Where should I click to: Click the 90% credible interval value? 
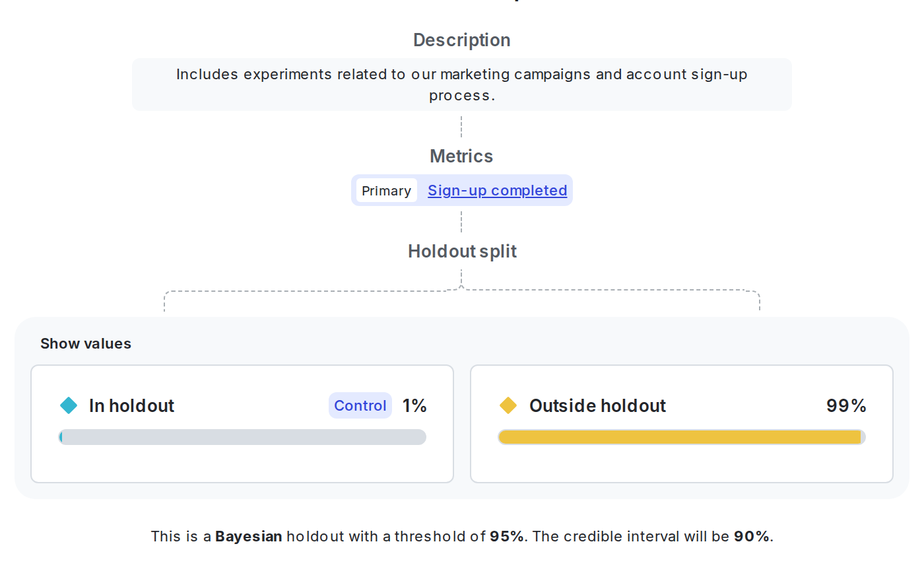[752, 536]
